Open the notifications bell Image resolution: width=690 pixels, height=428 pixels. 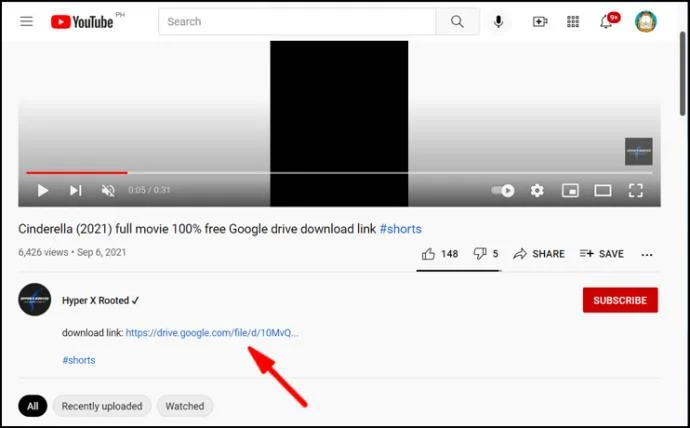pos(607,21)
